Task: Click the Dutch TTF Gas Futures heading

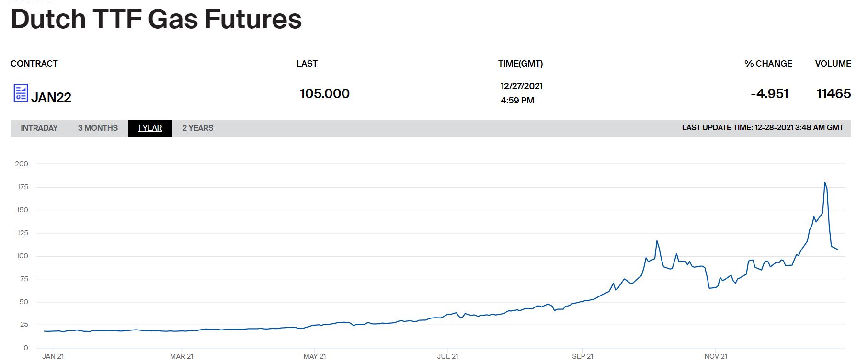Action: pos(156,19)
